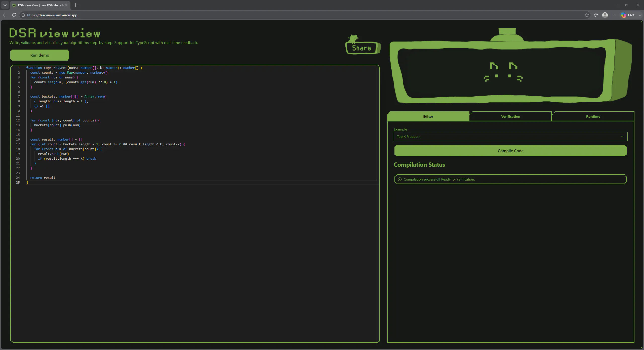This screenshot has height=350, width=644.
Task: Click the pixel face mascot display
Action: 510,66
